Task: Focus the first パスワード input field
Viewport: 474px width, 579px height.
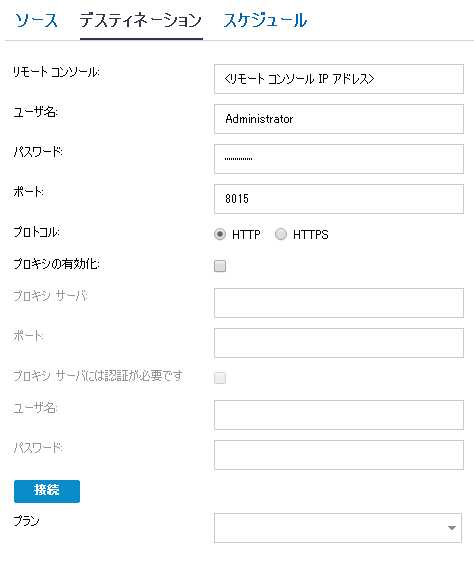Action: tap(339, 159)
